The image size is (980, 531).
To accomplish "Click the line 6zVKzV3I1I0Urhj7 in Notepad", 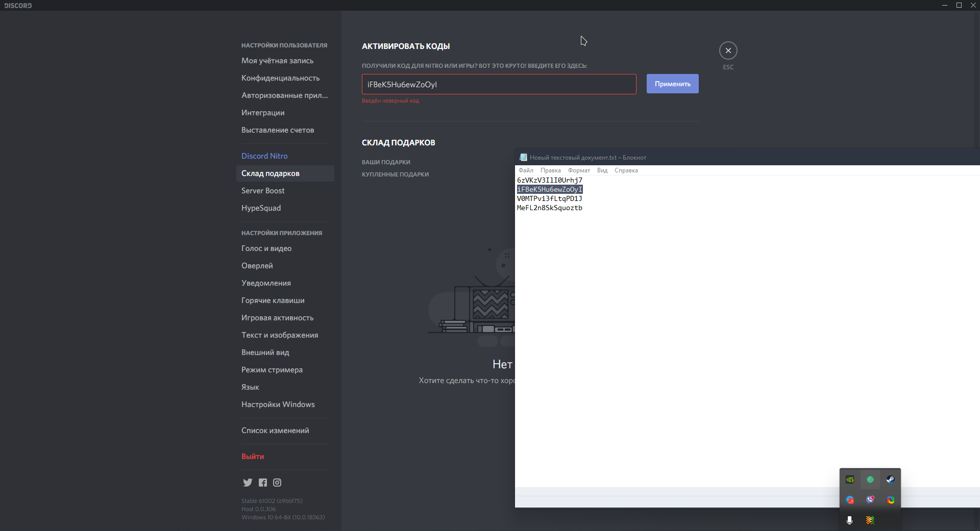I will 549,180.
